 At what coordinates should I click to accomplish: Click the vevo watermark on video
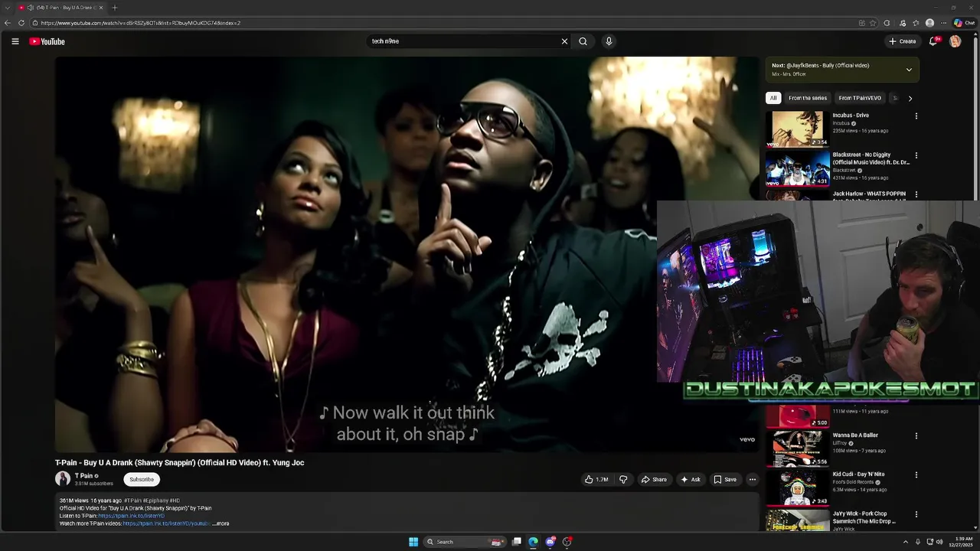point(747,439)
